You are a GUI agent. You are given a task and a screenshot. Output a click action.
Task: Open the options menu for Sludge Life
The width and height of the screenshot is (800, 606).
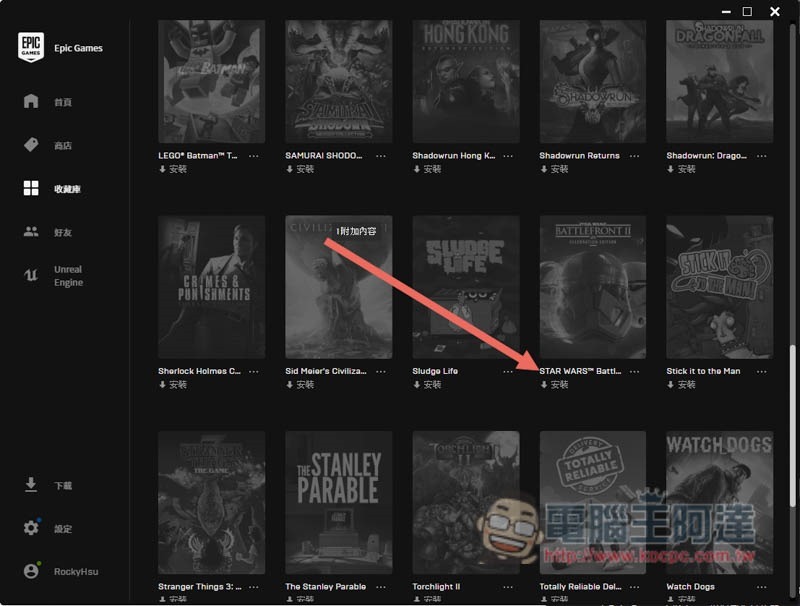pos(508,371)
